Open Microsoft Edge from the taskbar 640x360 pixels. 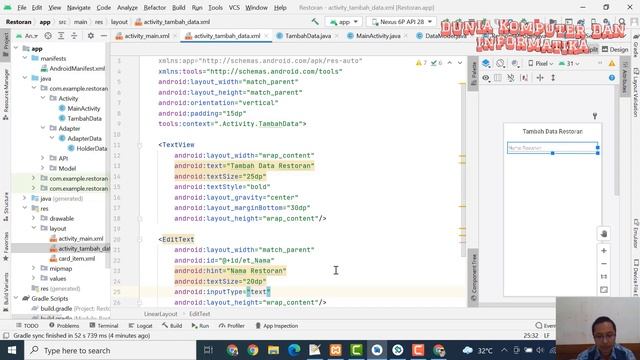(x=294, y=350)
